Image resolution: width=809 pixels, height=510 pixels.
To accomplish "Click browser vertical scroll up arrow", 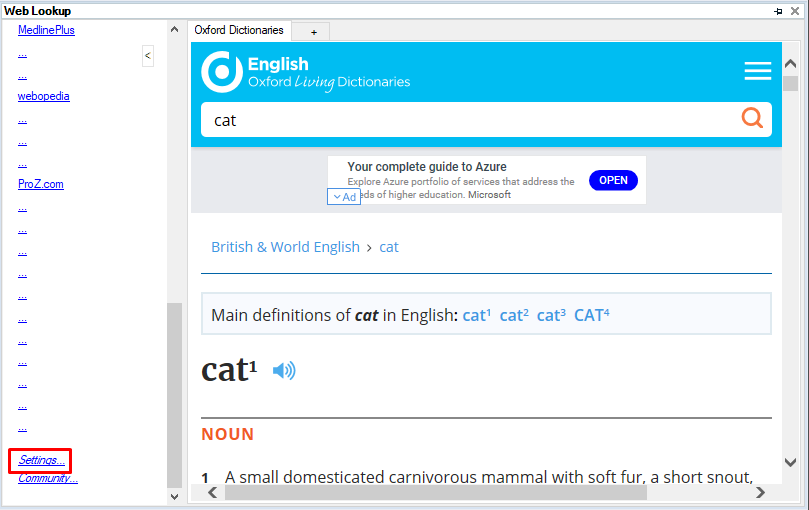I will (790, 64).
